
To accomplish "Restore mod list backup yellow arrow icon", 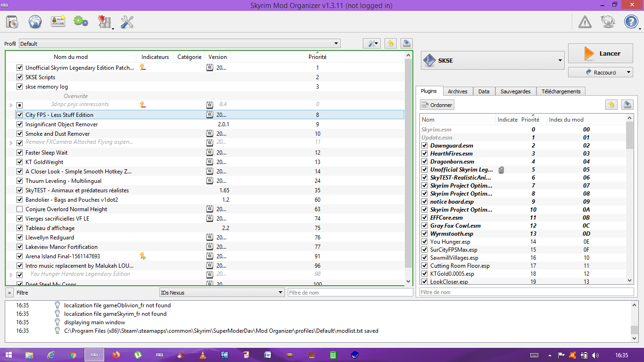I will point(390,43).
